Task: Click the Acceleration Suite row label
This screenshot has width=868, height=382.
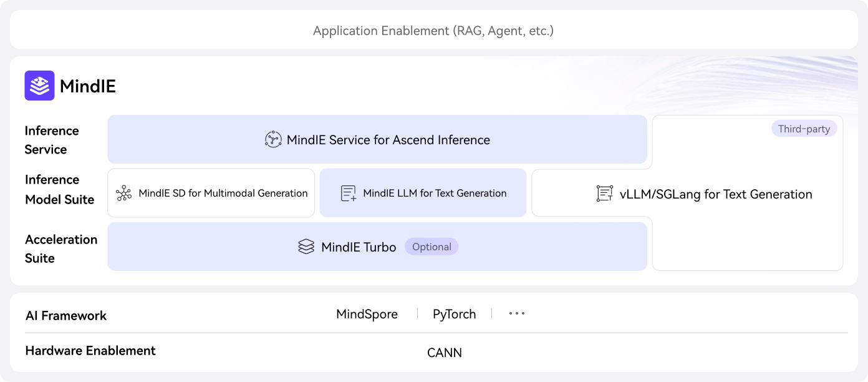Action: pos(61,248)
